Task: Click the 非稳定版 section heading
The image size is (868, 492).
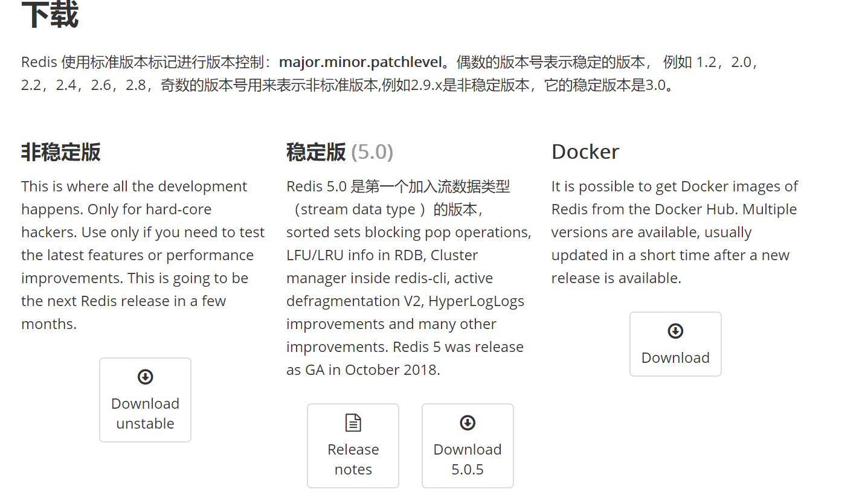Action: pos(61,152)
